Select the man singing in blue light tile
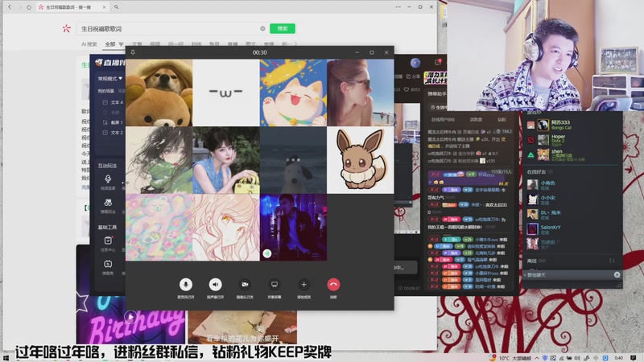Image resolution: width=644 pixels, height=362 pixels. (293, 227)
